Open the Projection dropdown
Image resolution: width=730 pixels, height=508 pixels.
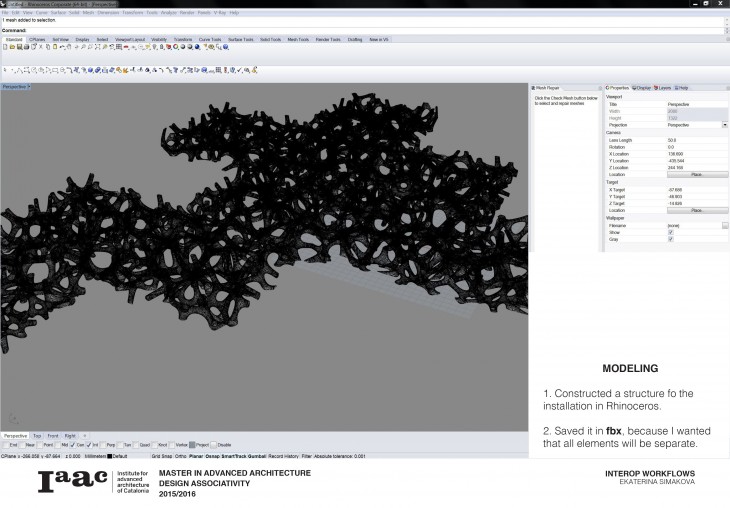[724, 124]
